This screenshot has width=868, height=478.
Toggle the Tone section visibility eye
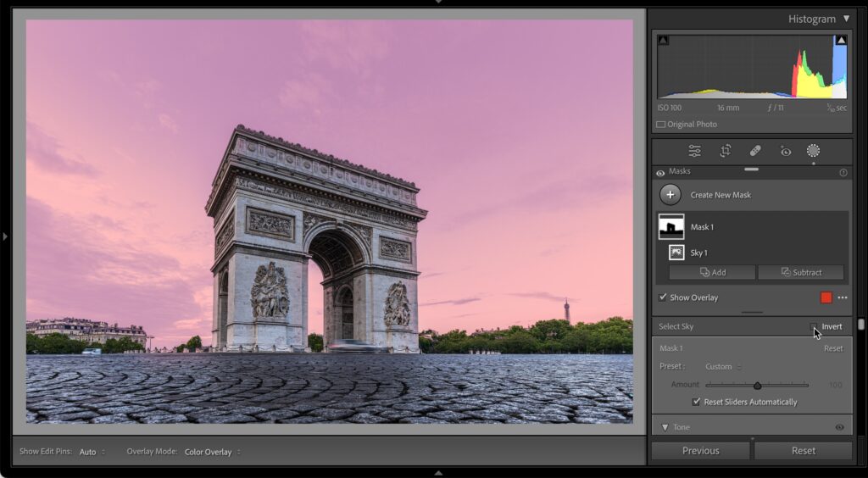pos(840,427)
